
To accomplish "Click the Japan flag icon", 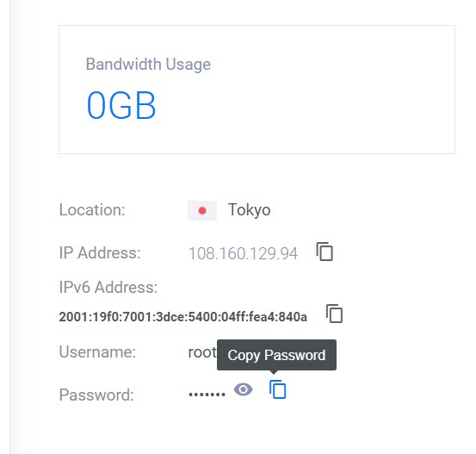I will (x=202, y=210).
